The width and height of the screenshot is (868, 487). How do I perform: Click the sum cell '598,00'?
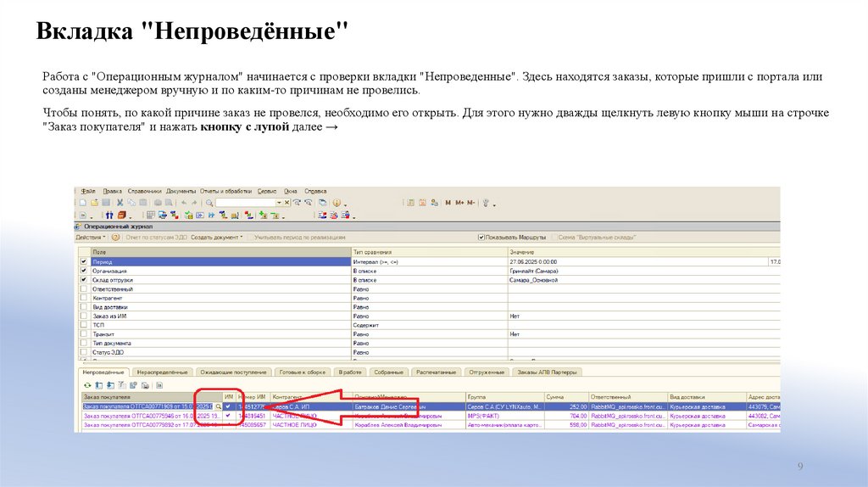coord(565,425)
